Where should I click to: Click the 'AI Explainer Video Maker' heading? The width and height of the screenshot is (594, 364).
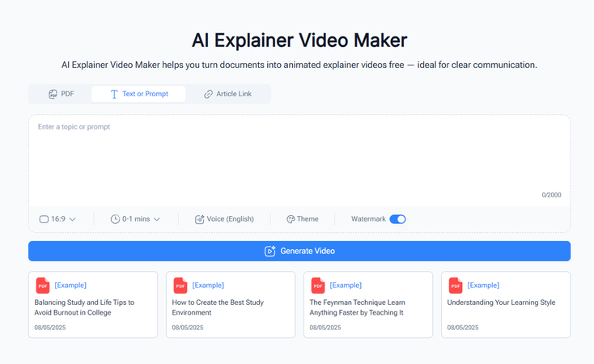[299, 40]
